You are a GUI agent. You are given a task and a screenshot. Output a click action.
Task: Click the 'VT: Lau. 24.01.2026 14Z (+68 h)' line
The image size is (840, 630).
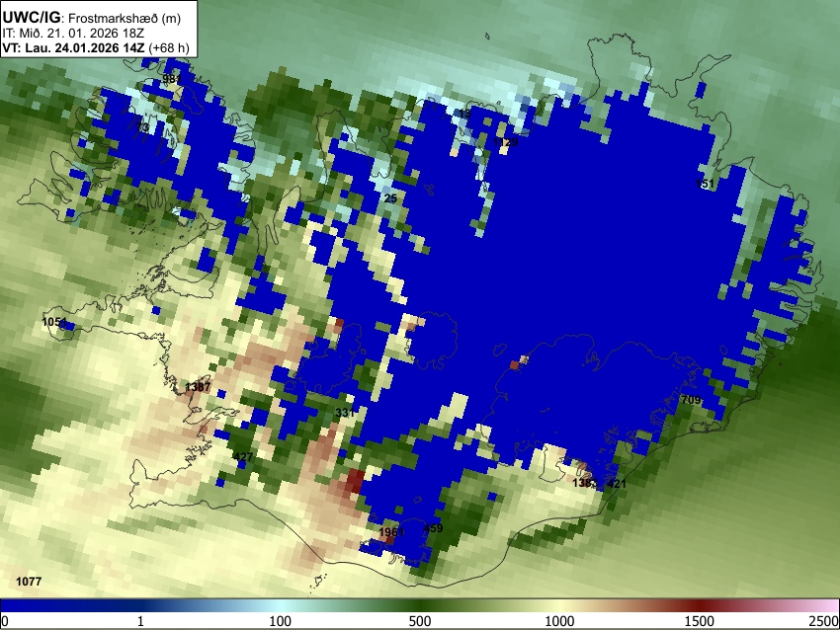pos(96,47)
